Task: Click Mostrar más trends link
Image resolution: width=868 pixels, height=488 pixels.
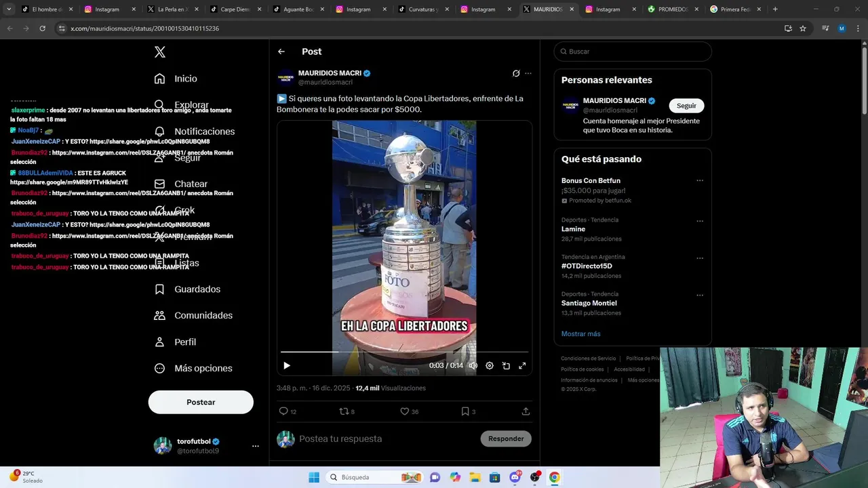Action: (580, 334)
